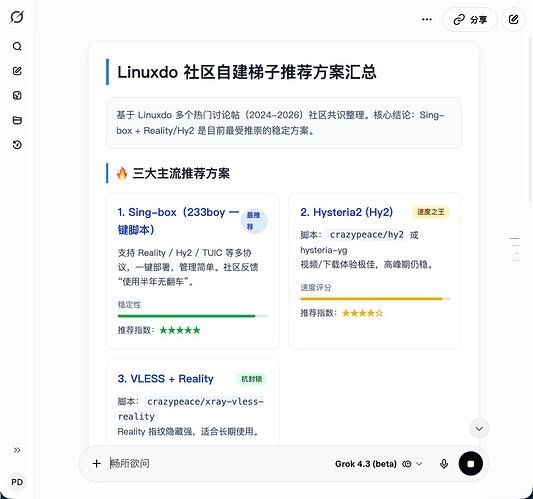
Task: Open the three-dot more options menu
Action: 427,19
